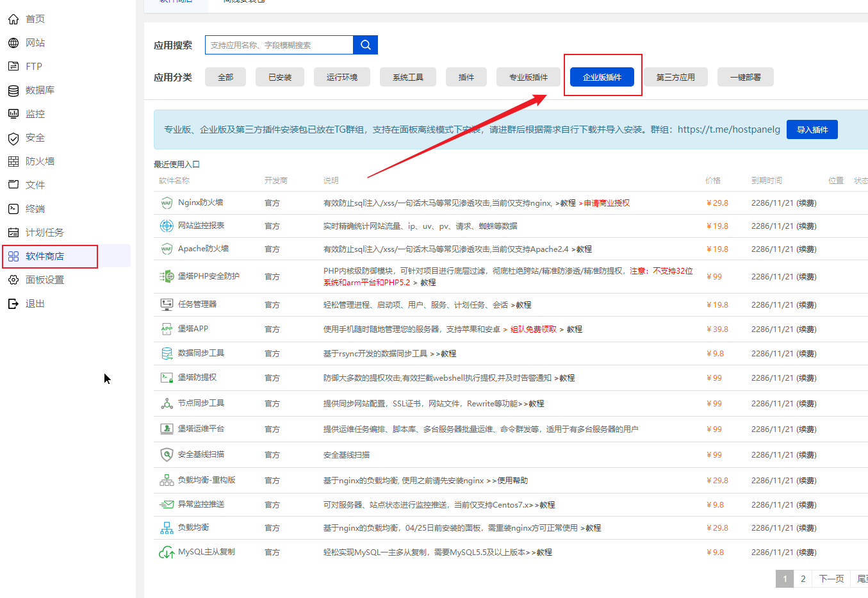This screenshot has height=598, width=868.
Task: Select the 已安装 category tab
Action: tap(280, 77)
